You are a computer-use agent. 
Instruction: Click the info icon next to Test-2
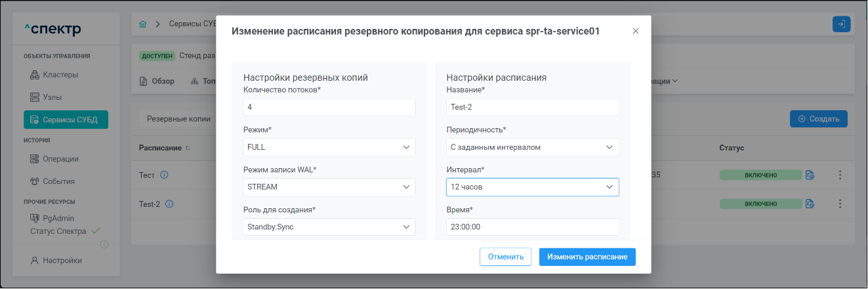[x=169, y=204]
